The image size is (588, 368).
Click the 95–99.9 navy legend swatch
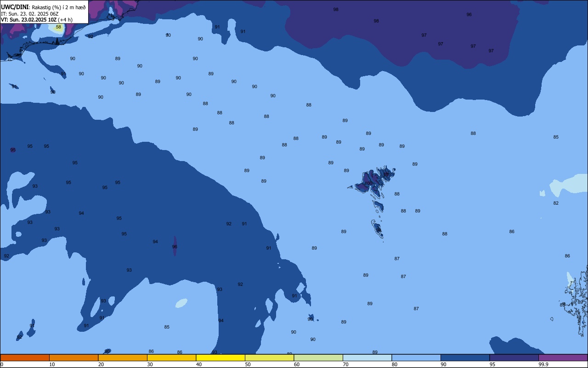tap(514, 357)
